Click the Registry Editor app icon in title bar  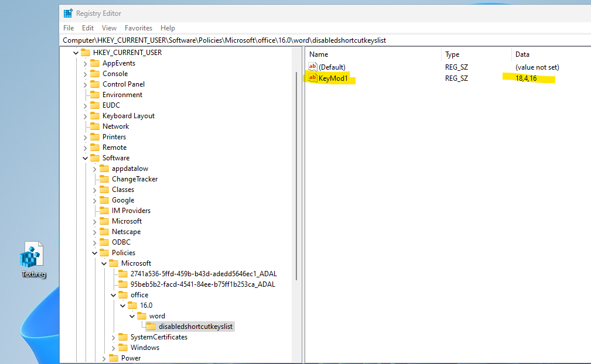68,13
